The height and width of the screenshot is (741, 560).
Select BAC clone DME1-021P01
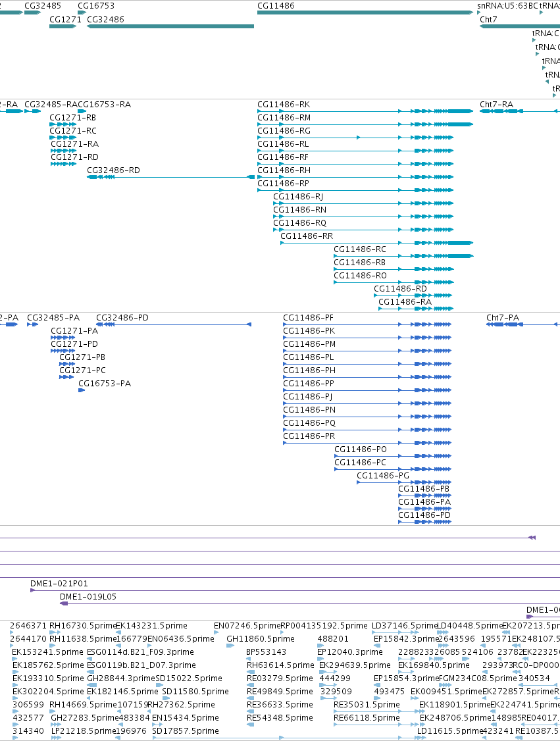point(59,584)
